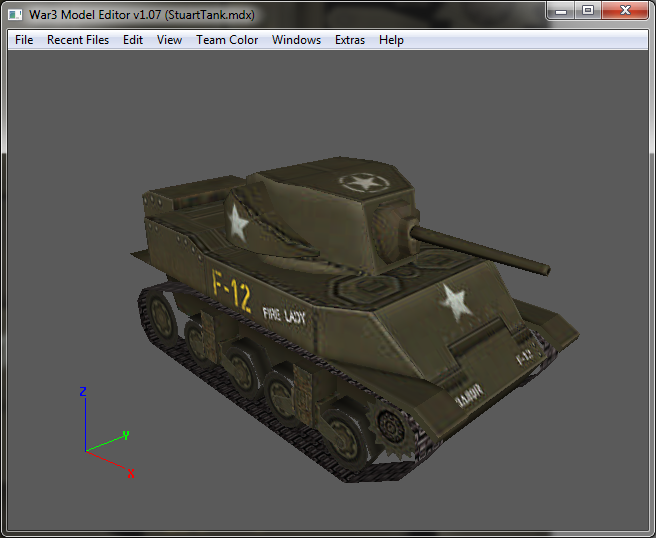This screenshot has height=538, width=656.
Task: Open the View menu
Action: pos(169,40)
